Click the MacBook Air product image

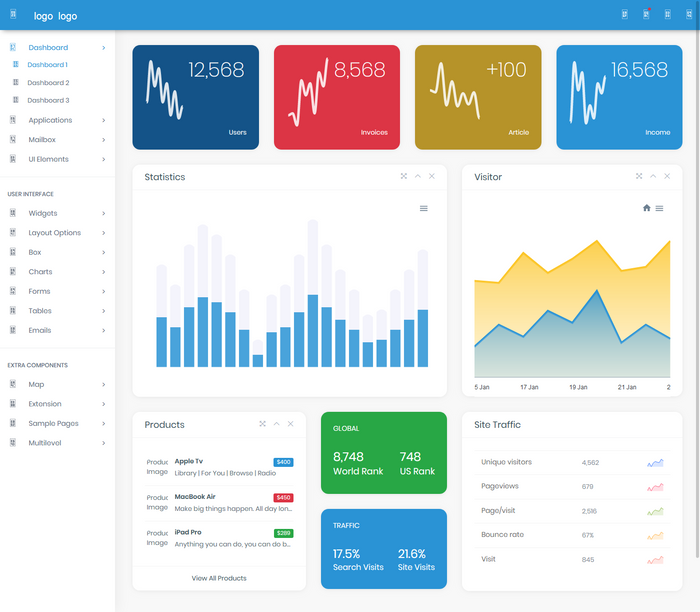click(157, 502)
